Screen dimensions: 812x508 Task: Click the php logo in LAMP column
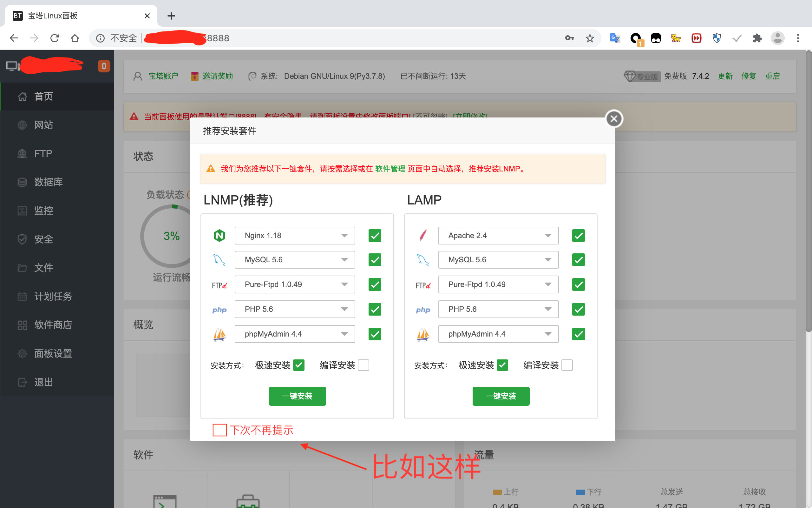423,310
